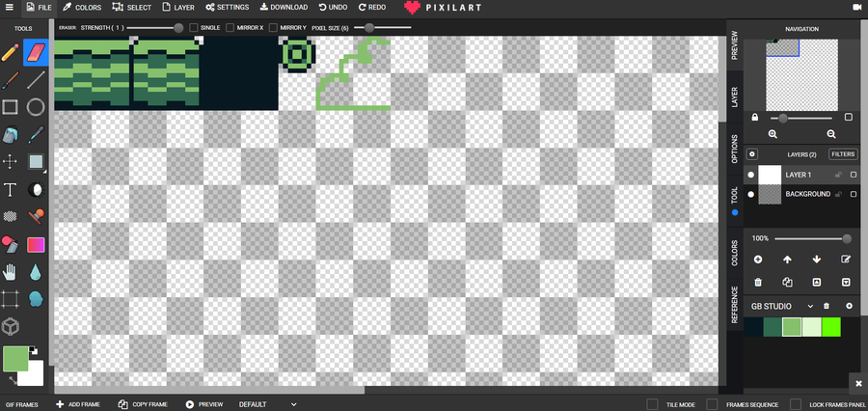The image size is (868, 411).
Task: Move layer down with arrow icon
Action: tap(817, 260)
